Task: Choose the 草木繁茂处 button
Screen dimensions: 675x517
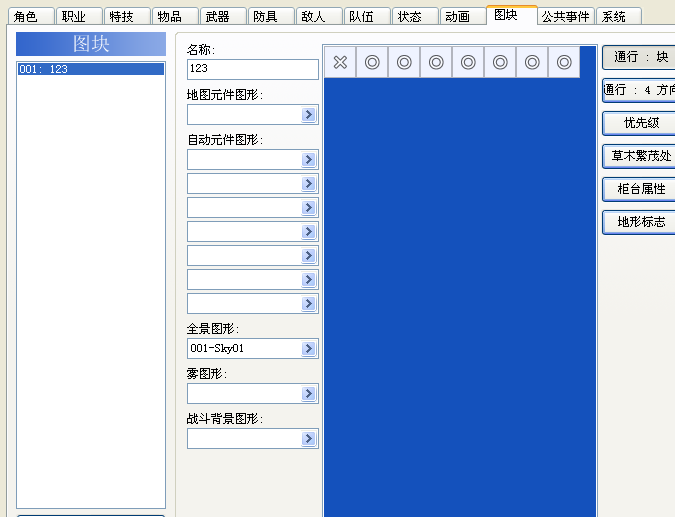Action: pos(639,156)
